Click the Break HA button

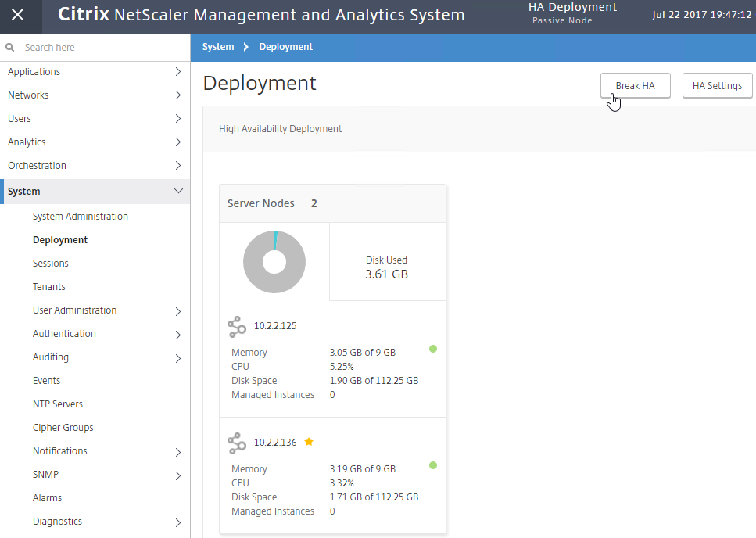coord(635,85)
